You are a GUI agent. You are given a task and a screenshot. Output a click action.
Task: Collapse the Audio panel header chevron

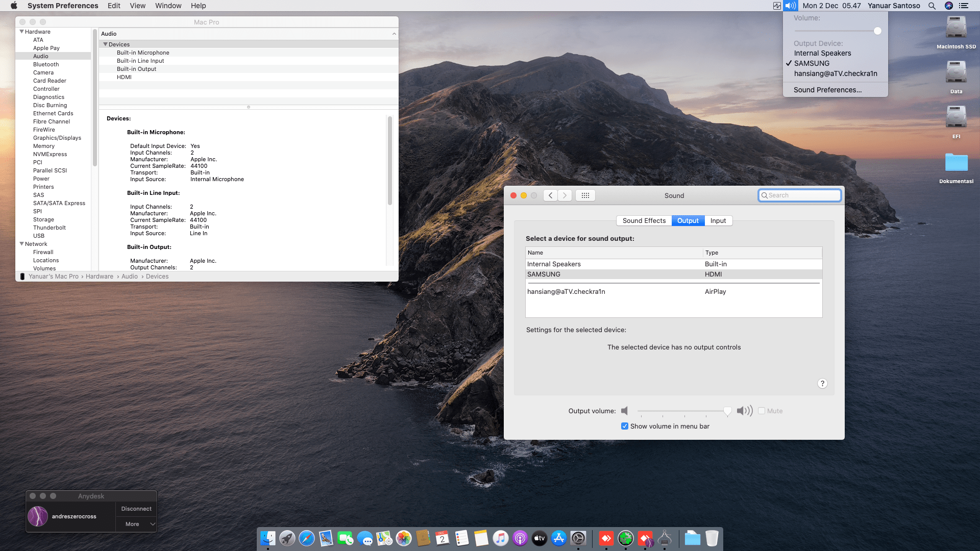tap(394, 34)
